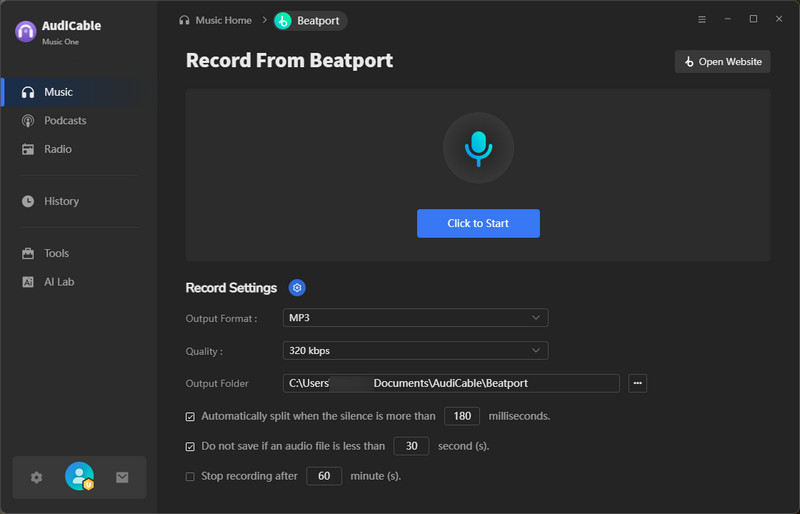This screenshot has width=800, height=514.
Task: Toggle automatically split on silence checkbox
Action: (191, 416)
